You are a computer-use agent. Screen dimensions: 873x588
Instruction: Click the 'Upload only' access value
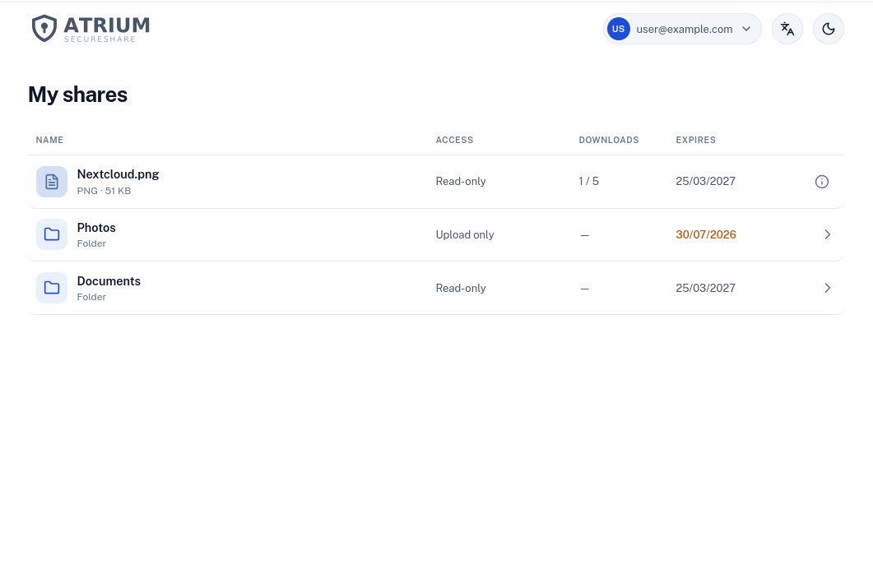465,234
